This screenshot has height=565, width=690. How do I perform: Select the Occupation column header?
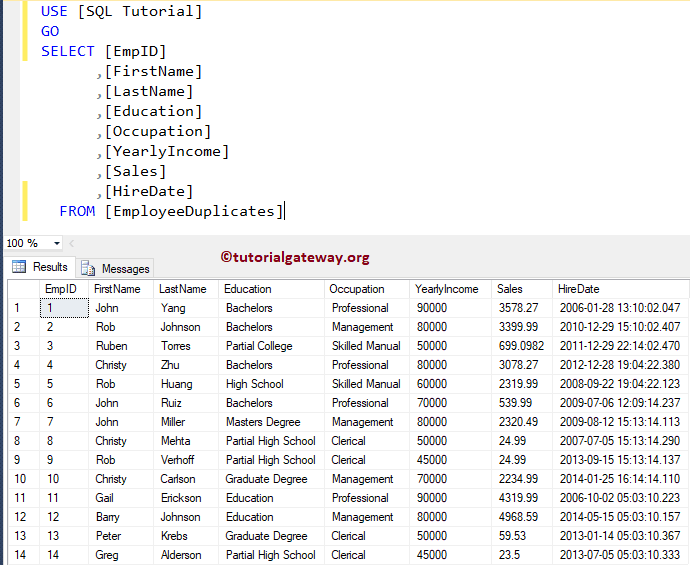357,289
